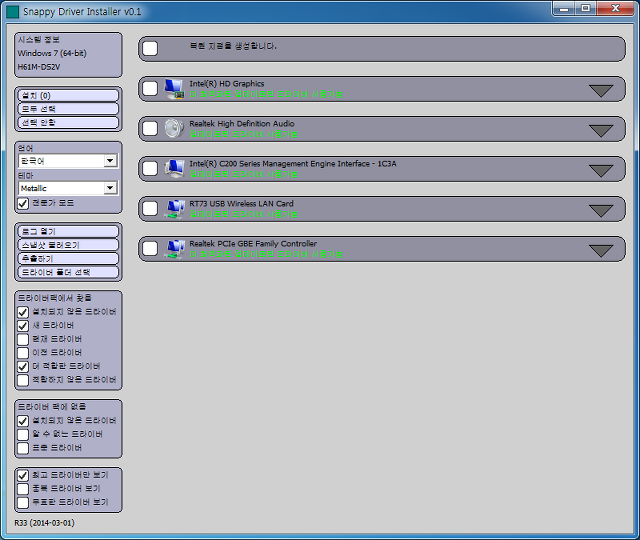Open the Metallic theme dropdown

pyautogui.click(x=68, y=188)
